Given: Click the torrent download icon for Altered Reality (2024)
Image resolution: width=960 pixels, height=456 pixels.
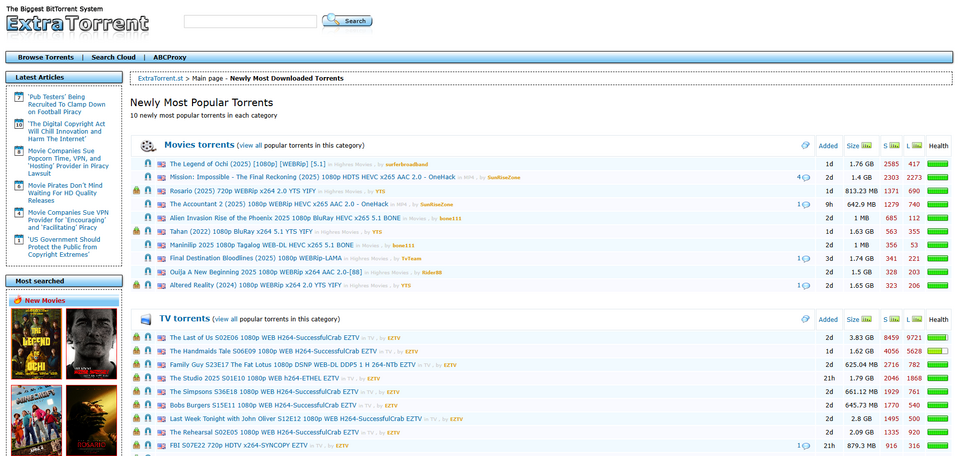Looking at the screenshot, I should (137, 285).
